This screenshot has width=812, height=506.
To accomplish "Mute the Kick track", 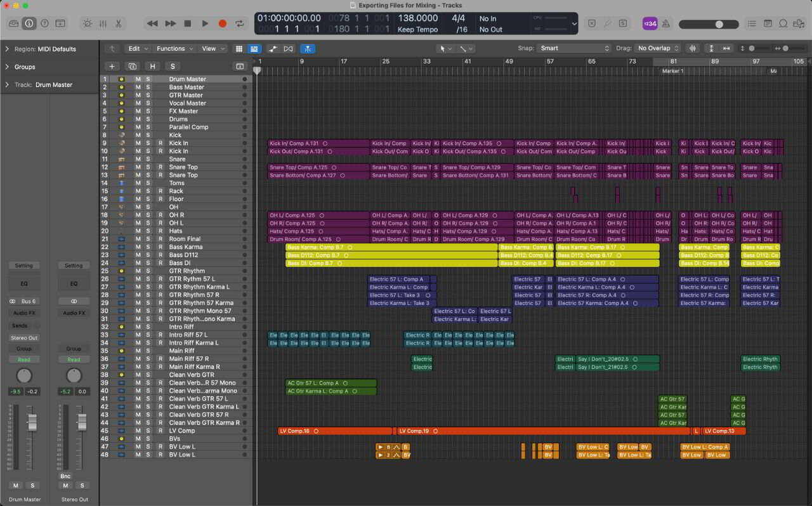I will [138, 134].
